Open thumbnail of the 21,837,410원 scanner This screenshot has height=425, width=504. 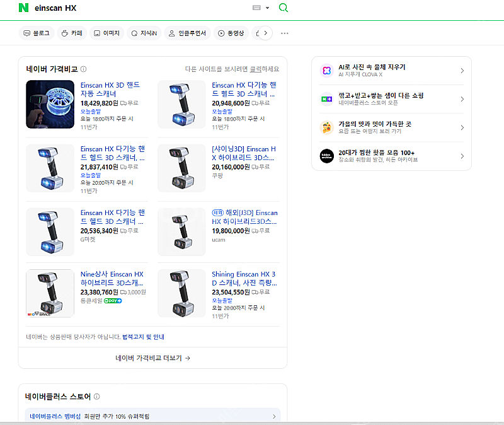(x=50, y=168)
